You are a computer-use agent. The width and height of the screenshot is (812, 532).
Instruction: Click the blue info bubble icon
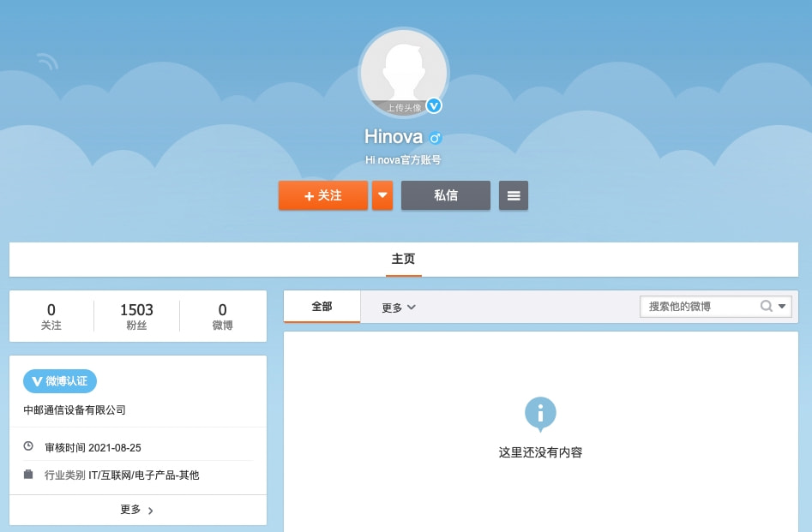pyautogui.click(x=540, y=414)
